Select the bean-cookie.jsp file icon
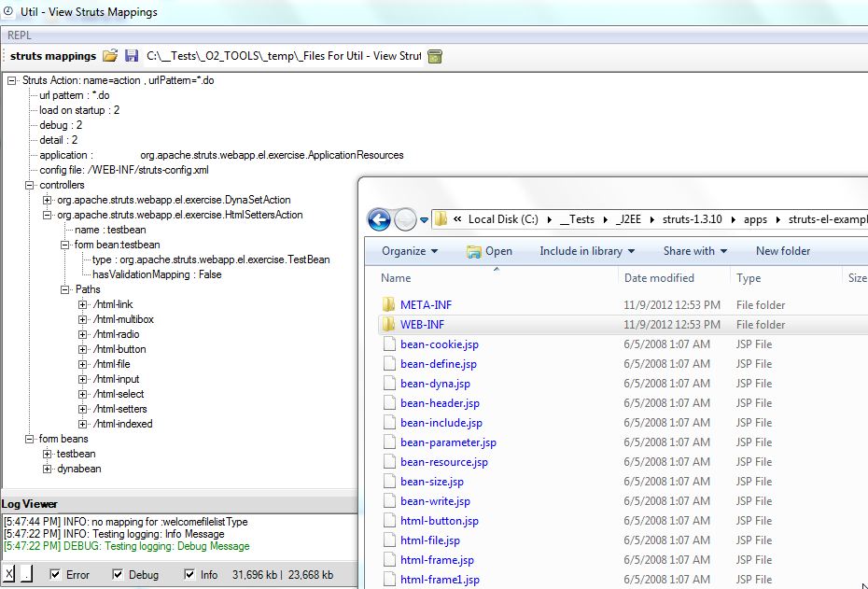Image resolution: width=868 pixels, height=589 pixels. pyautogui.click(x=390, y=344)
